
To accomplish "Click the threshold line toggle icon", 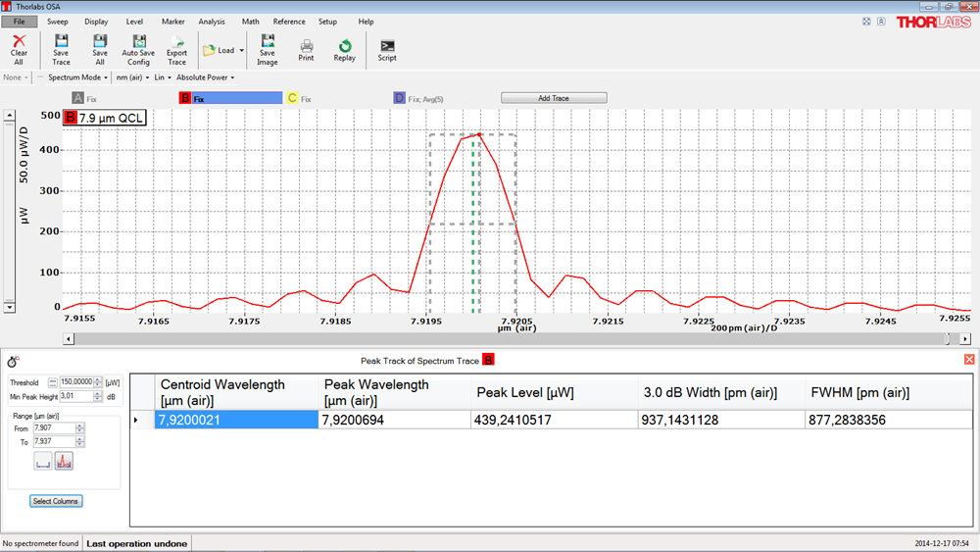I will tap(53, 382).
